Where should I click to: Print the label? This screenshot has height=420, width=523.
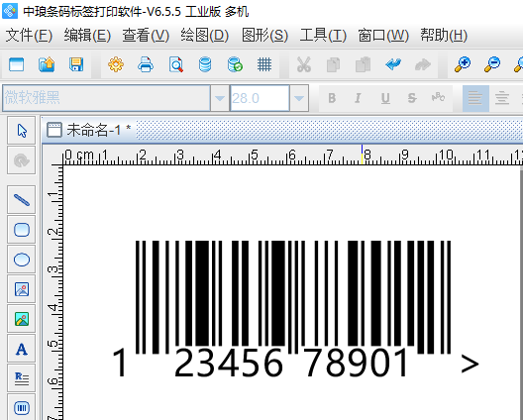pyautogui.click(x=146, y=64)
